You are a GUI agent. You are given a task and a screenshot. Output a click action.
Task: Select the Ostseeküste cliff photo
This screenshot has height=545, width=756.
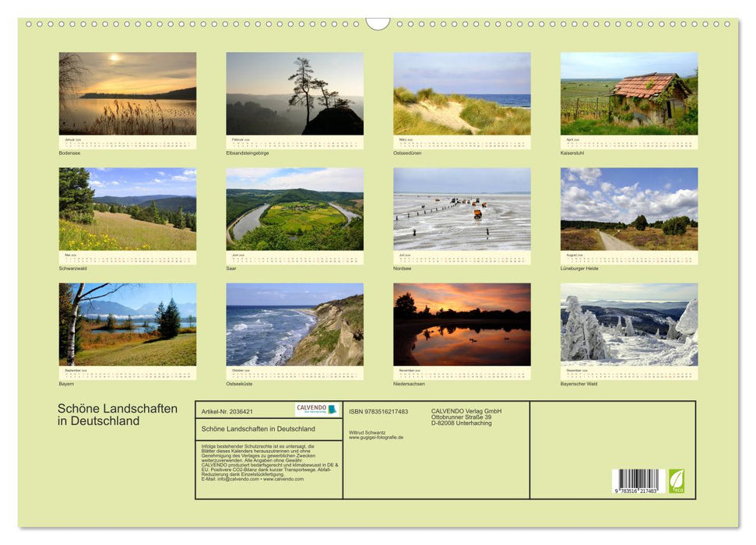[294, 324]
